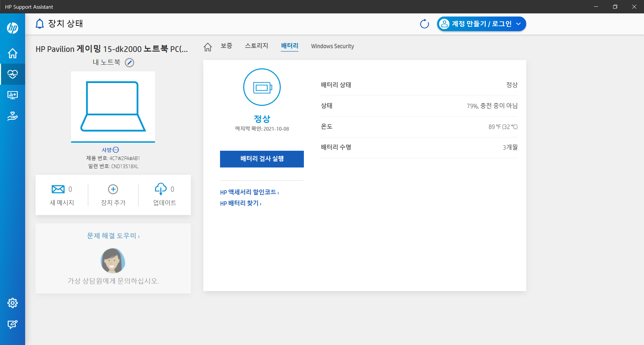Switch to the 스토리지 tab
Viewport: 644px width, 345px height.
pyautogui.click(x=257, y=46)
